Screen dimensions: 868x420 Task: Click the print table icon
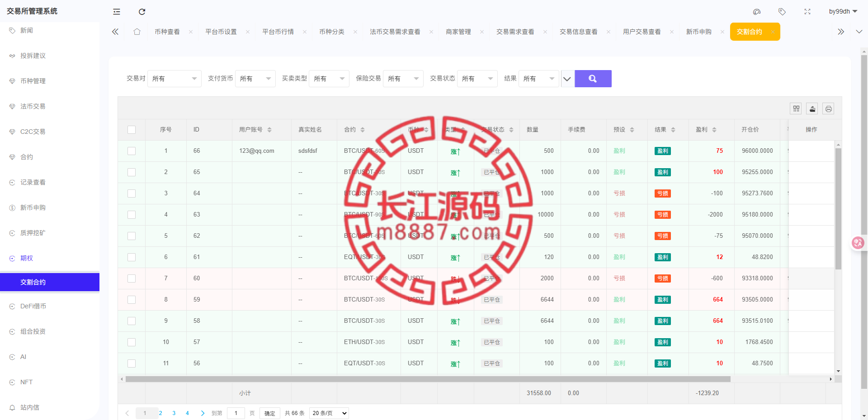coord(828,109)
